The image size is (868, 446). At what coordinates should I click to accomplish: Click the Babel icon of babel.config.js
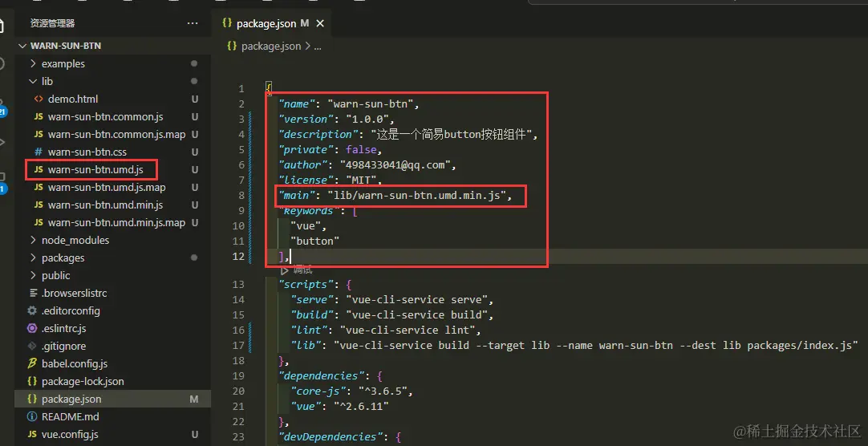coord(32,363)
